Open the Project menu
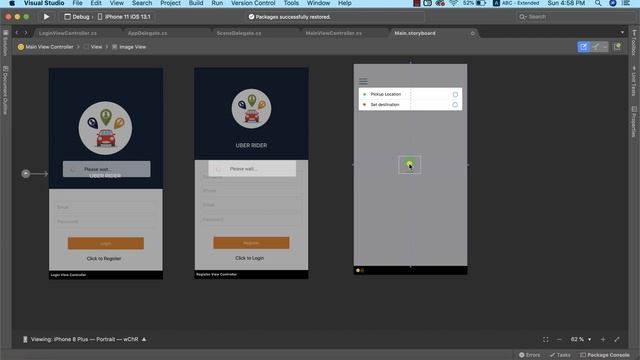The image size is (640, 360). (x=170, y=3)
